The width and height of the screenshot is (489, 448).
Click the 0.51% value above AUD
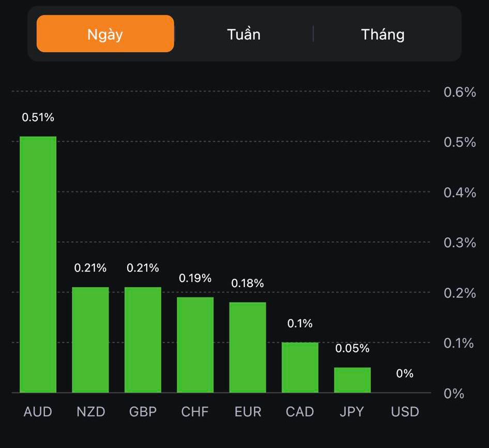pyautogui.click(x=38, y=117)
